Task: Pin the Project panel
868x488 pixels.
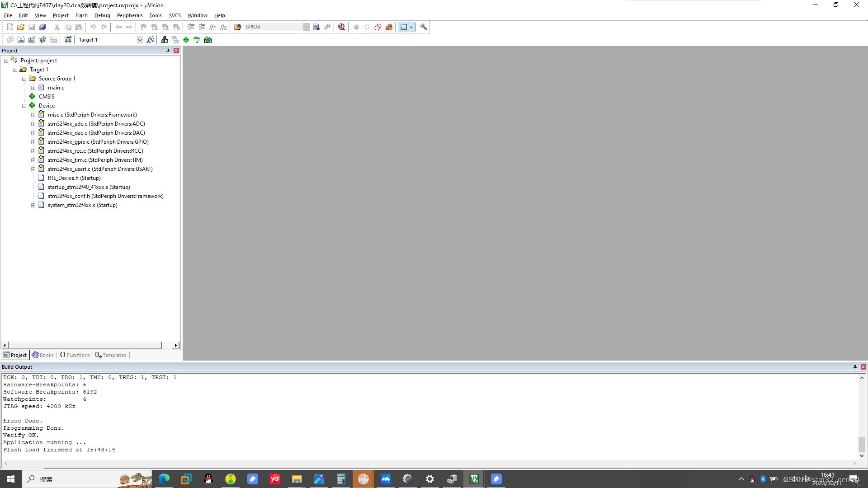Action: coord(168,51)
